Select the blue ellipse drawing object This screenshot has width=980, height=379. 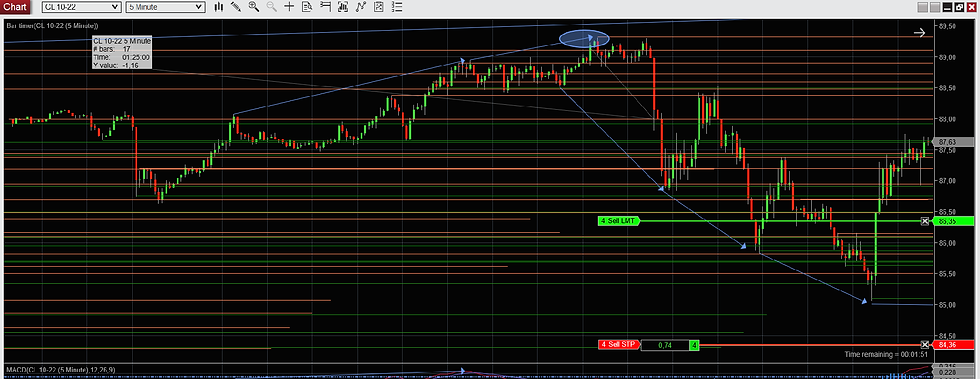(584, 39)
